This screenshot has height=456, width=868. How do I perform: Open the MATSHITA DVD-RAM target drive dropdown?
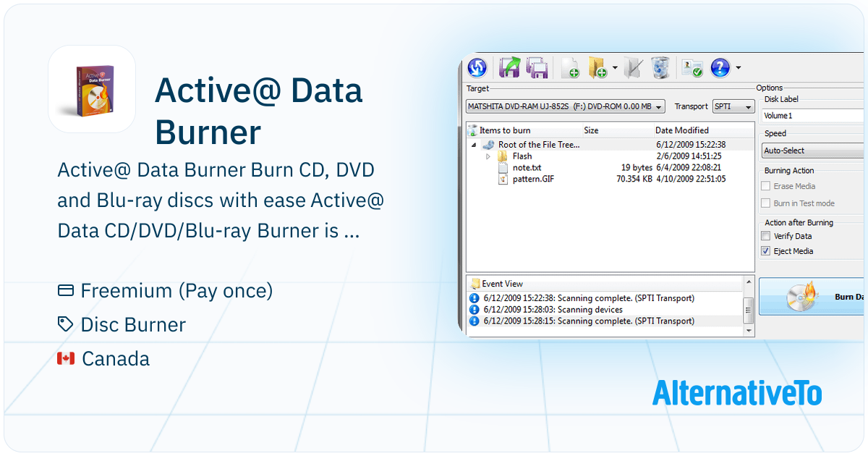coord(566,106)
